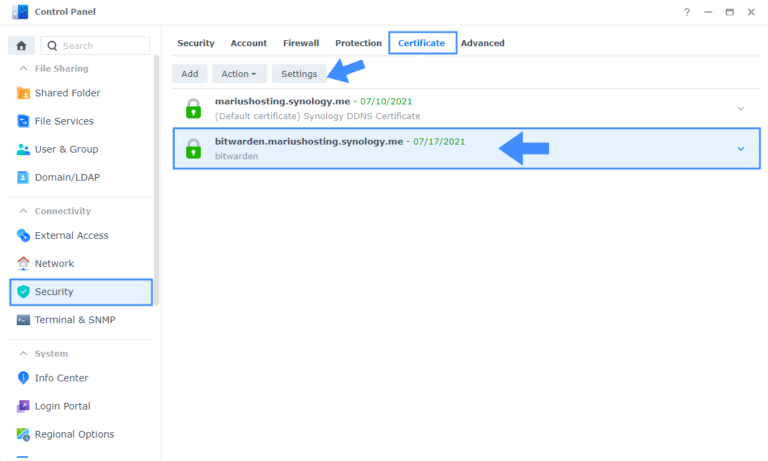Switch to the Firewall tab
This screenshot has height=461, width=768.
(300, 43)
